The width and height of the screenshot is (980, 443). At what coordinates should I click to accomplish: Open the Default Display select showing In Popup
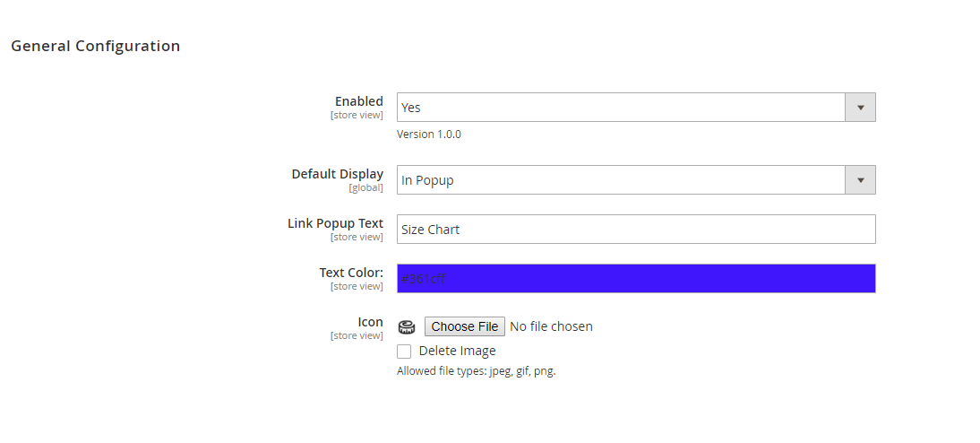coord(636,180)
